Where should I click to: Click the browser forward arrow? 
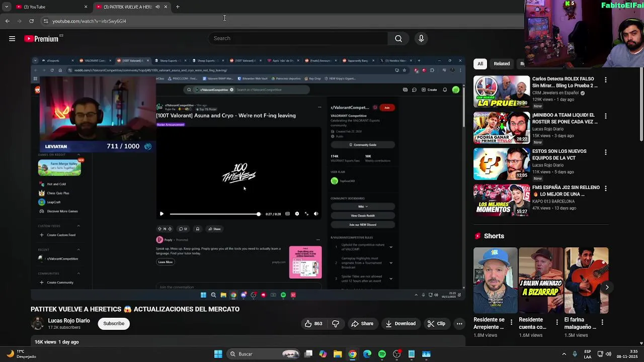pyautogui.click(x=19, y=21)
